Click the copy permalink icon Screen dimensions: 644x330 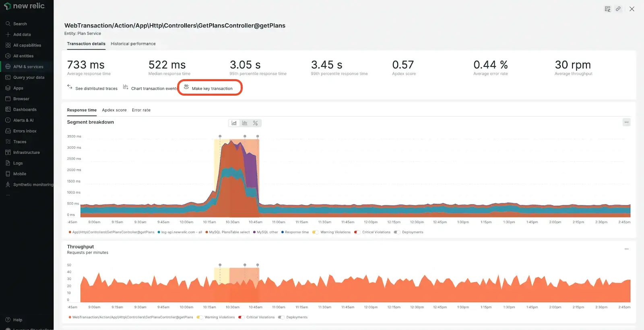[618, 9]
